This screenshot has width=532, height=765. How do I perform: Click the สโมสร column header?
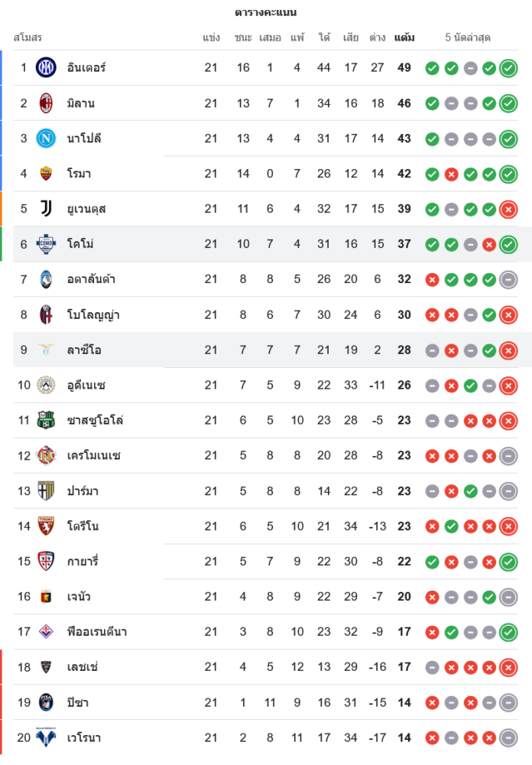point(28,37)
